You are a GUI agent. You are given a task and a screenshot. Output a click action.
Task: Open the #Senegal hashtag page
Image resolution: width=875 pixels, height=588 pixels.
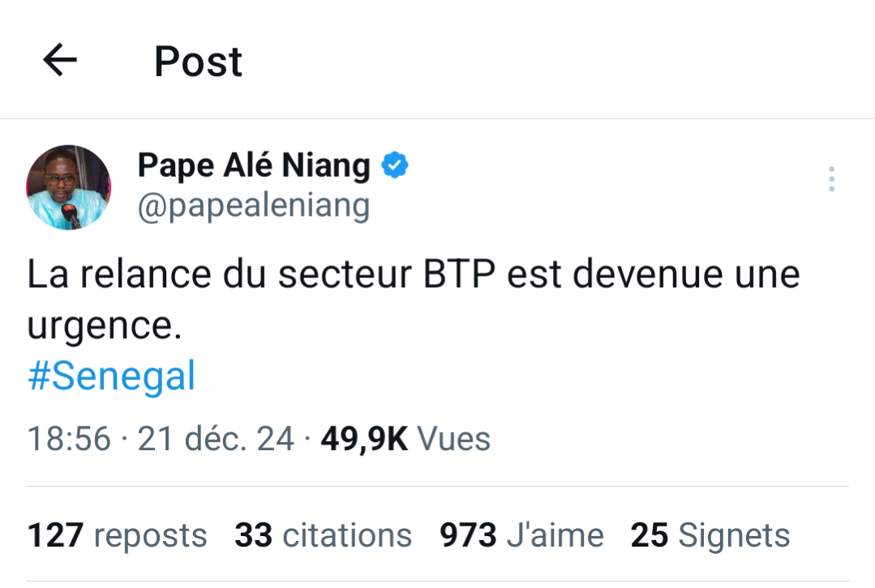click(110, 375)
